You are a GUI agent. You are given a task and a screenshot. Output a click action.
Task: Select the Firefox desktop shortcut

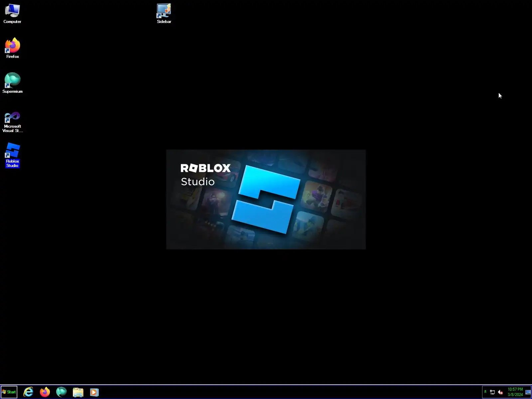pyautogui.click(x=12, y=49)
